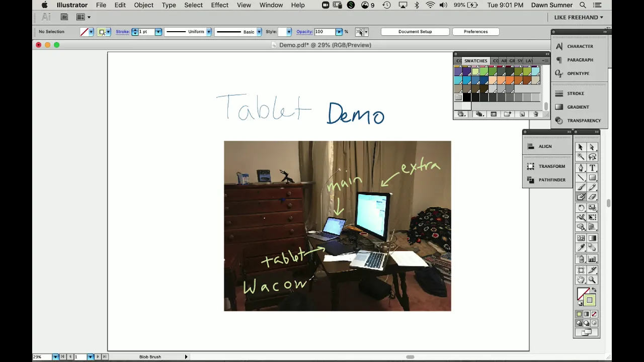Select the Gradient tool
The image size is (644, 362).
pyautogui.click(x=592, y=238)
